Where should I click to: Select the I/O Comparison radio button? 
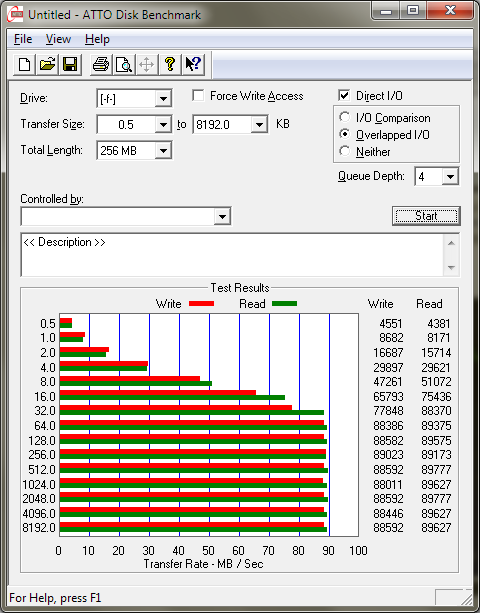click(x=344, y=117)
